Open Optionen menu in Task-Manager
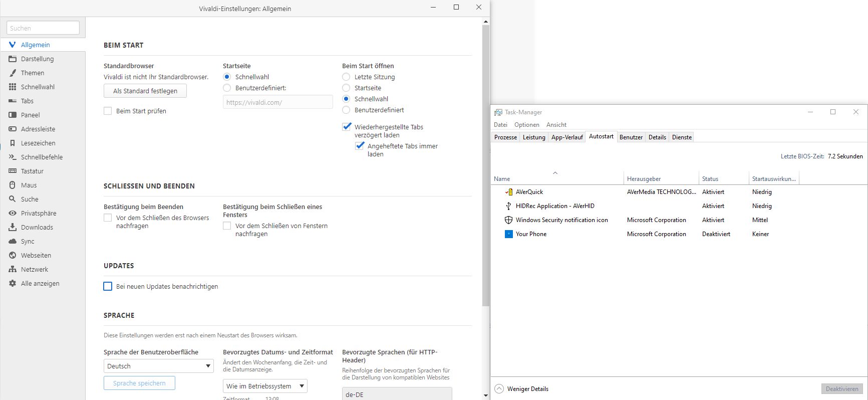Image resolution: width=868 pixels, height=400 pixels. 527,124
